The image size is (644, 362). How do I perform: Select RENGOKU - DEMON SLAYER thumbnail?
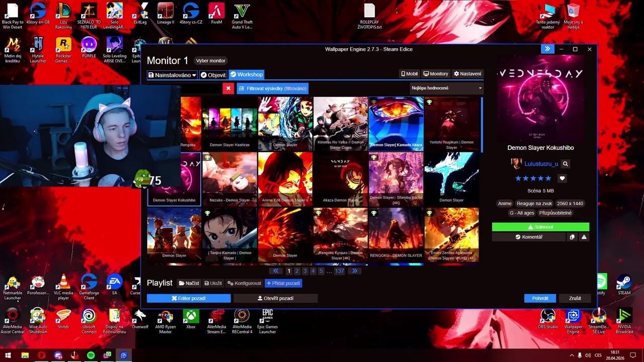point(396,235)
